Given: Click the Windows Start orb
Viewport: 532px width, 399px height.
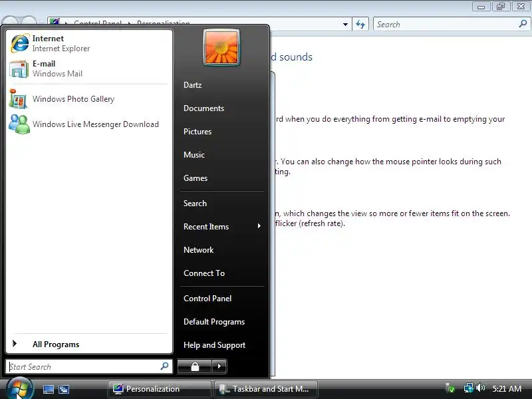Looking at the screenshot, I should [x=20, y=389].
